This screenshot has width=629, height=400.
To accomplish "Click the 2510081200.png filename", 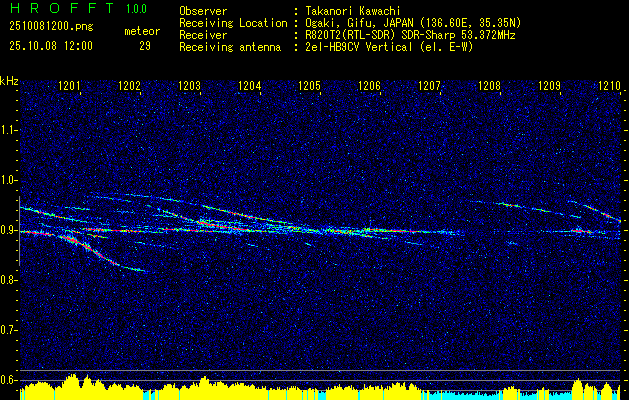I will (x=51, y=27).
